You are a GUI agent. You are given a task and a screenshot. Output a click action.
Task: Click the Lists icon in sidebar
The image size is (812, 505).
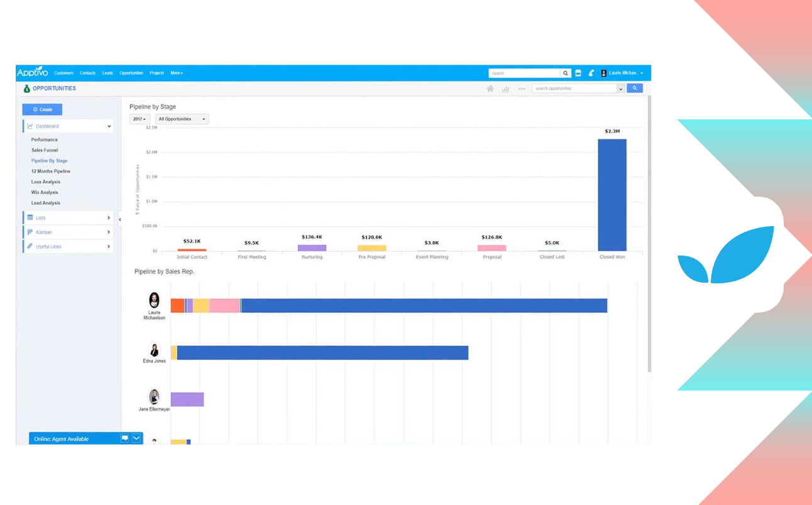click(x=30, y=217)
